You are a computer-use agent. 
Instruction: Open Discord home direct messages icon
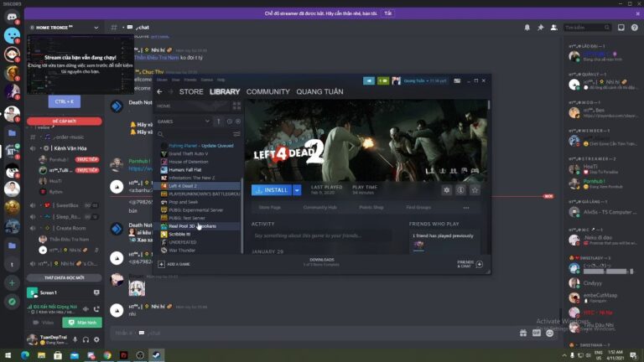(12, 17)
